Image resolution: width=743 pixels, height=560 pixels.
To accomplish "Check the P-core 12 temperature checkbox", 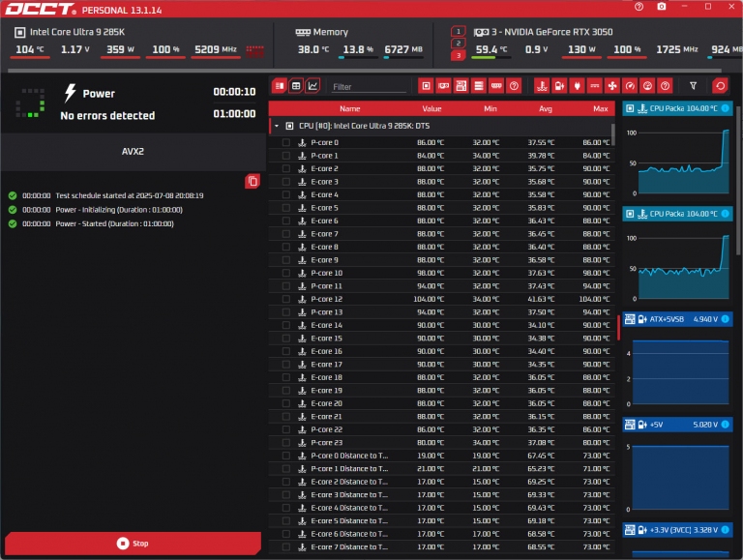I will [x=285, y=299].
